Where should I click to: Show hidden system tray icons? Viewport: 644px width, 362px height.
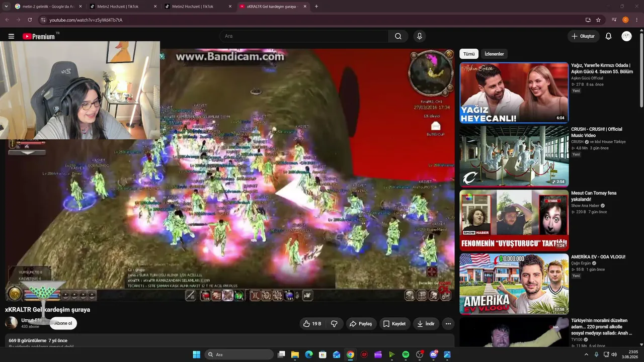[586, 354]
